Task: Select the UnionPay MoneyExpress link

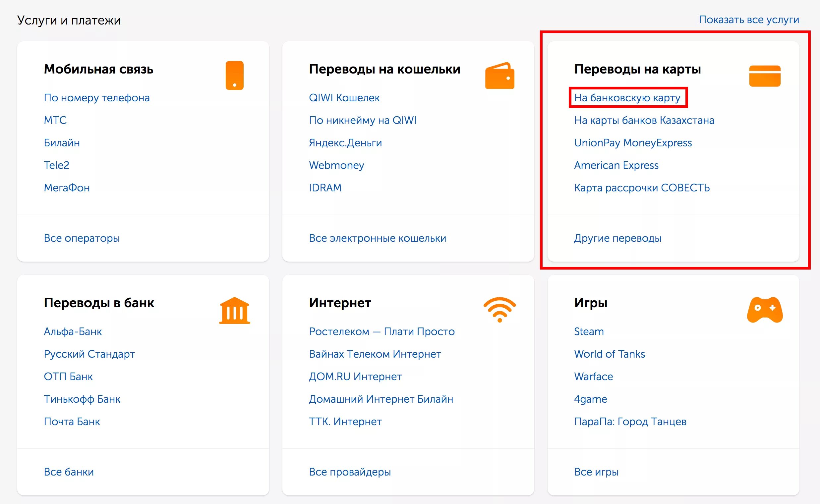Action: (x=633, y=143)
